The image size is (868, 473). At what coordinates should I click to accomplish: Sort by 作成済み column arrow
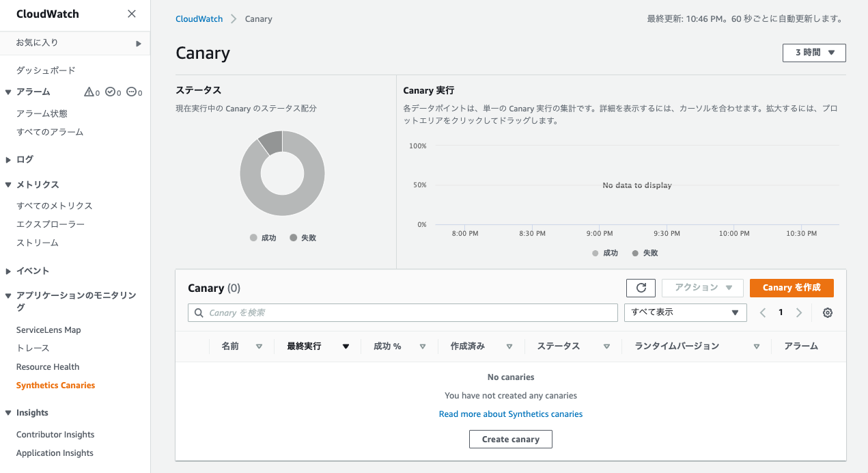(509, 347)
